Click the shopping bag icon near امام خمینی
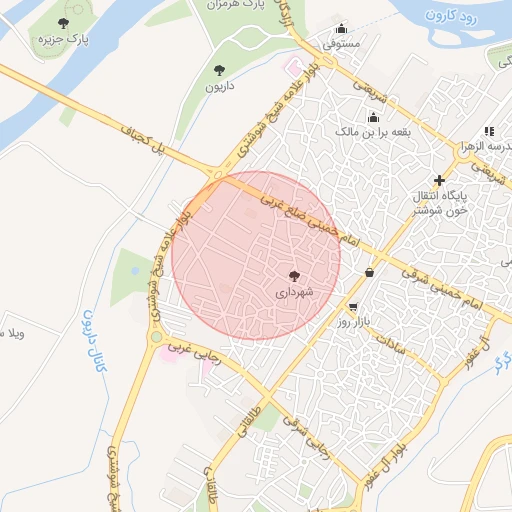This screenshot has width=512, height=512. [369, 272]
